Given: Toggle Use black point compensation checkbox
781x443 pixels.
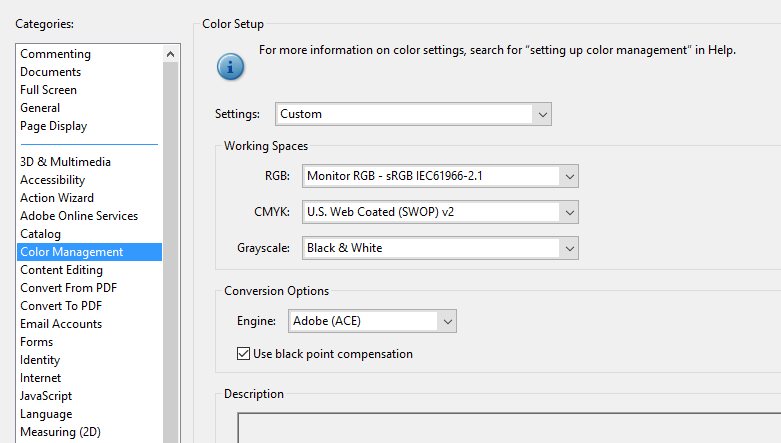Looking at the screenshot, I should coord(243,354).
